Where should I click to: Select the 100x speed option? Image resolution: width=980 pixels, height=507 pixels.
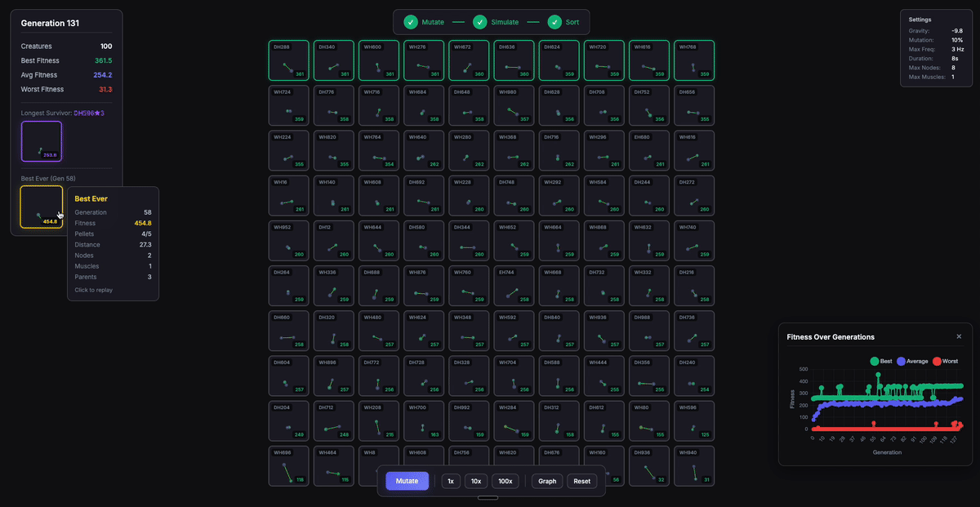coord(506,481)
